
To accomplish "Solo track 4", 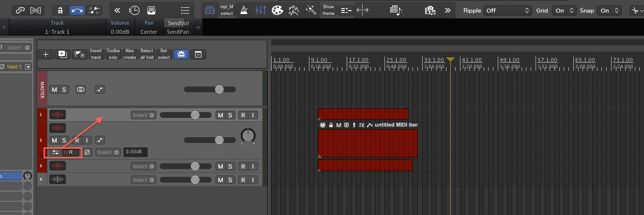I will click(230, 180).
